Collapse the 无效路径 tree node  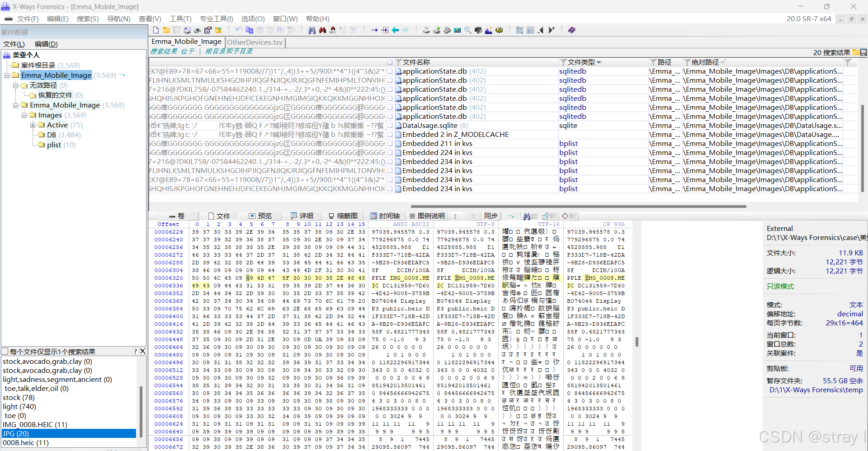coord(16,85)
